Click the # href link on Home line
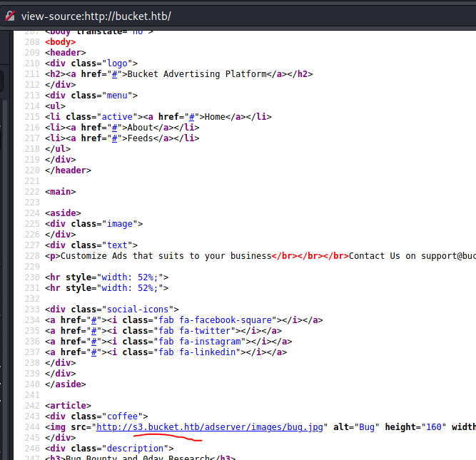 [x=191, y=117]
